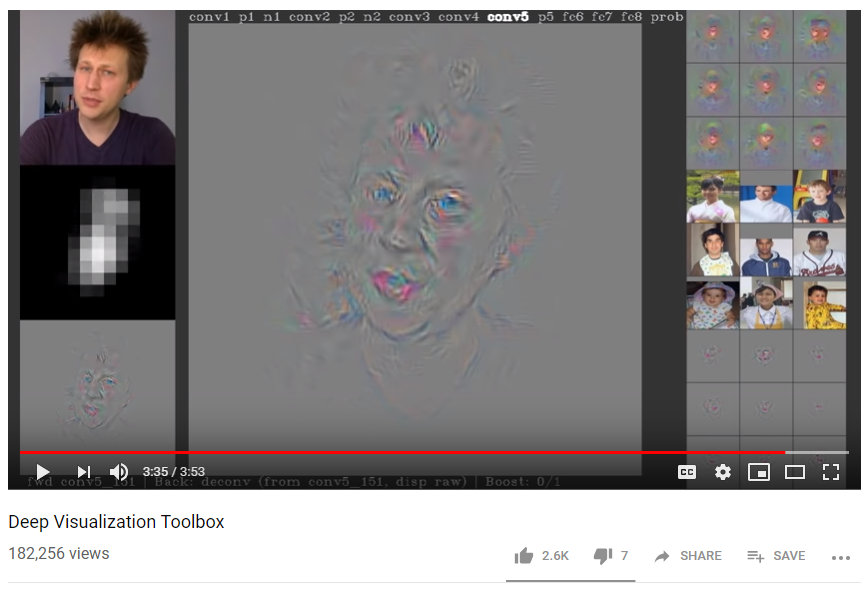This screenshot has height=589, width=867.
Task: Enter full screen mode
Action: [x=830, y=472]
